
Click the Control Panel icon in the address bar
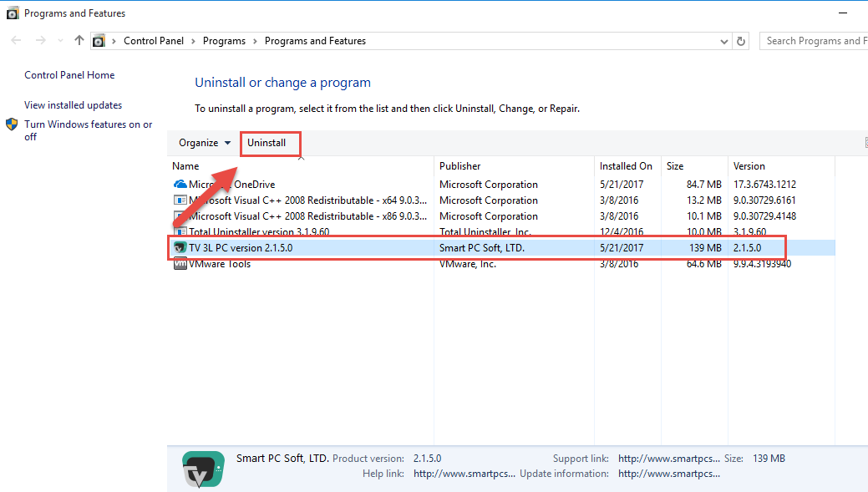coord(99,41)
